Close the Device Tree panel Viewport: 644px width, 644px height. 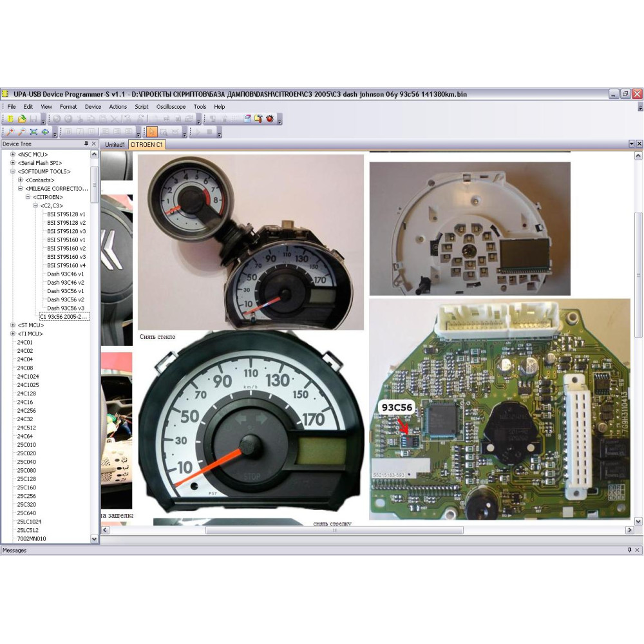[93, 144]
